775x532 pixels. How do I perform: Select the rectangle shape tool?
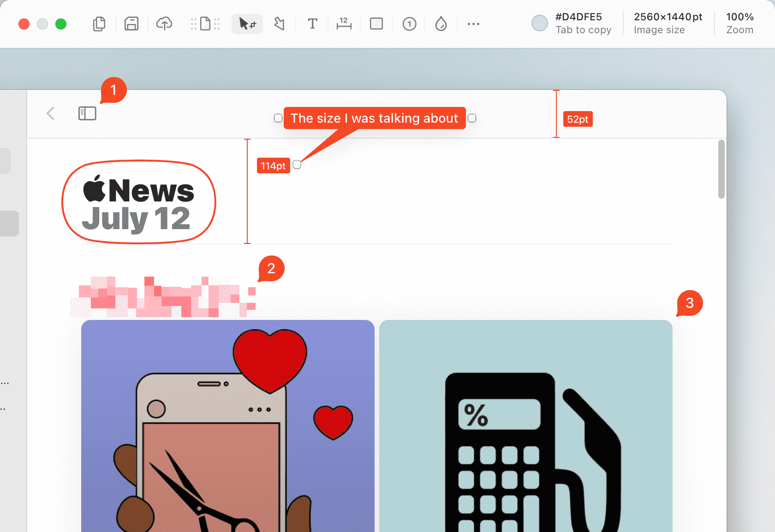[376, 24]
